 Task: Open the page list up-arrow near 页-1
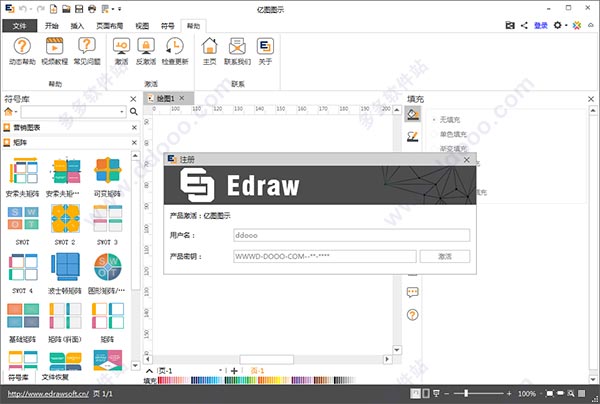(150, 371)
